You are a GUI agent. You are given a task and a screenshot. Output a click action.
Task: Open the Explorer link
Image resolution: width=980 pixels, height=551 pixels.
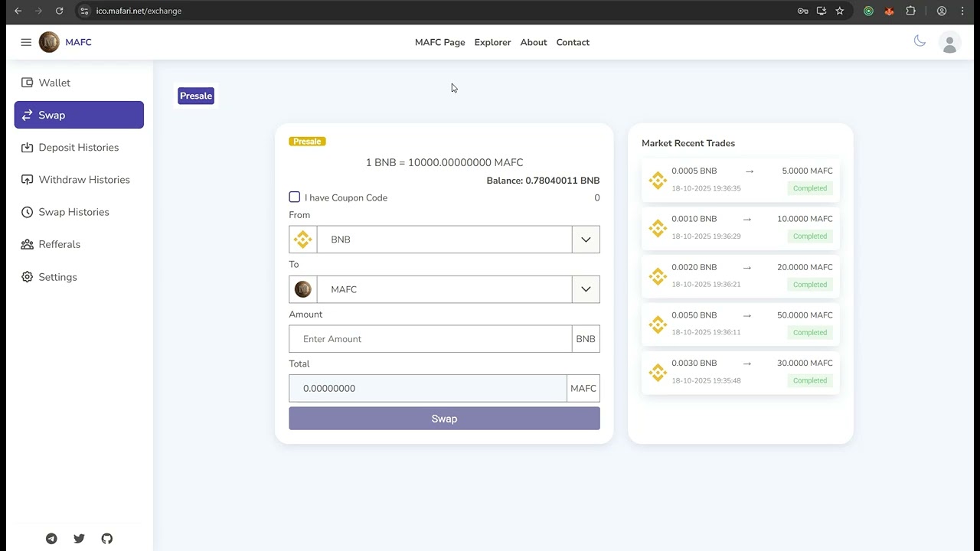492,42
